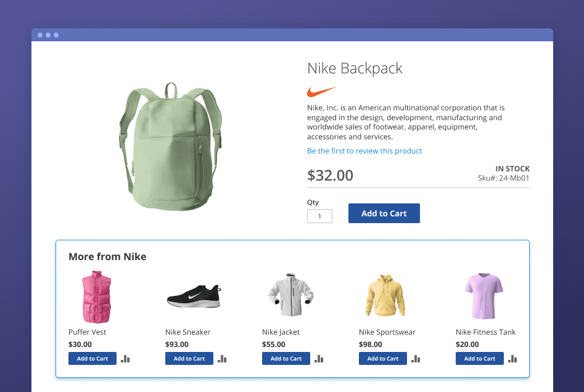Add Nike Jacket to cart
Image resolution: width=584 pixels, height=392 pixels.
tap(286, 359)
